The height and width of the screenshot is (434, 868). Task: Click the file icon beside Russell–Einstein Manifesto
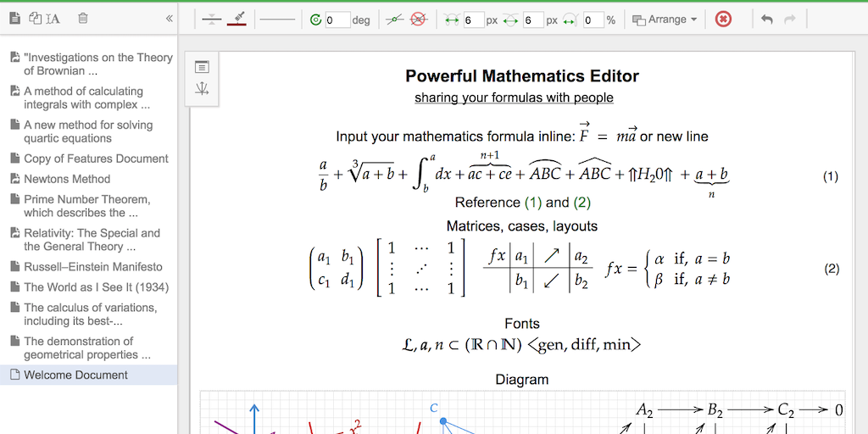(15, 266)
